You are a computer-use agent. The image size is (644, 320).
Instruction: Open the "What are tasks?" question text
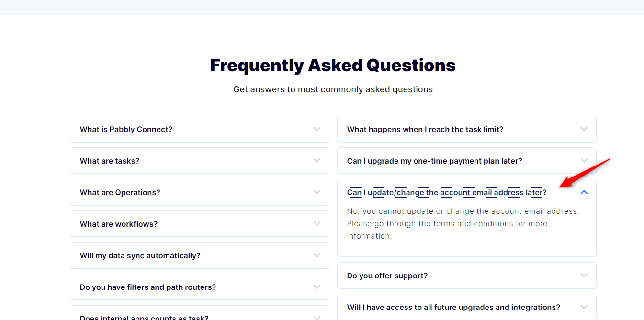click(x=110, y=161)
